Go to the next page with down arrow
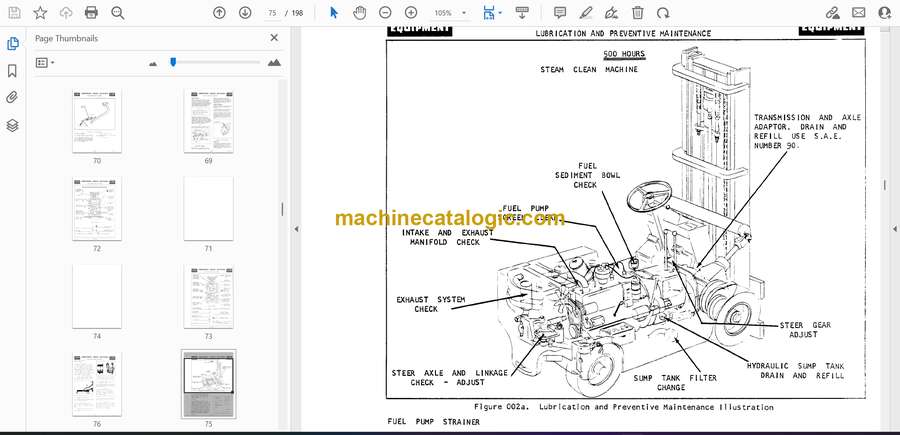 245,13
